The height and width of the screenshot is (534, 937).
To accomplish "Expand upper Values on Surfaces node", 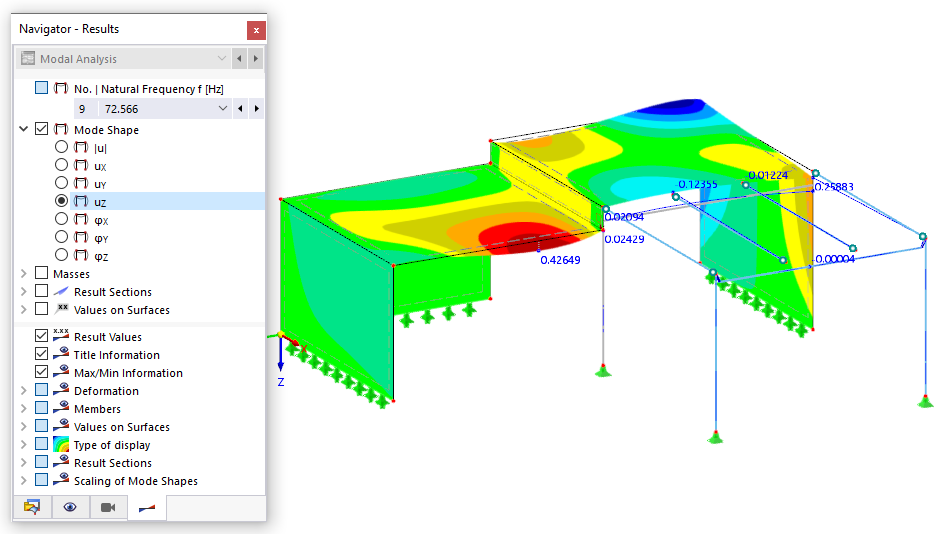I will click(24, 309).
